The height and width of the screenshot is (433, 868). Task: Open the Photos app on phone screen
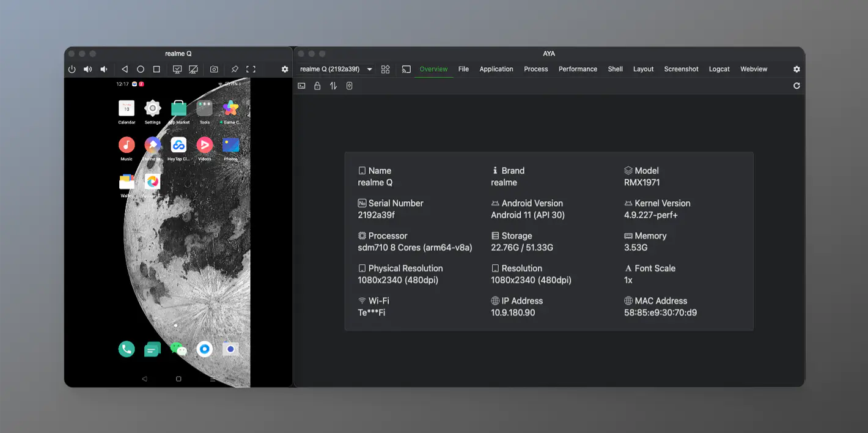230,148
